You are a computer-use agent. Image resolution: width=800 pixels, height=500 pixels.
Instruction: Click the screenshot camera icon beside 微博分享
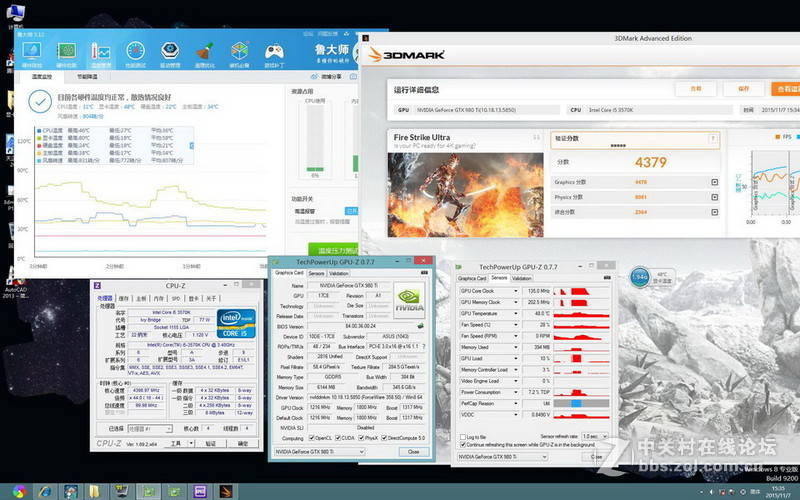[353, 77]
